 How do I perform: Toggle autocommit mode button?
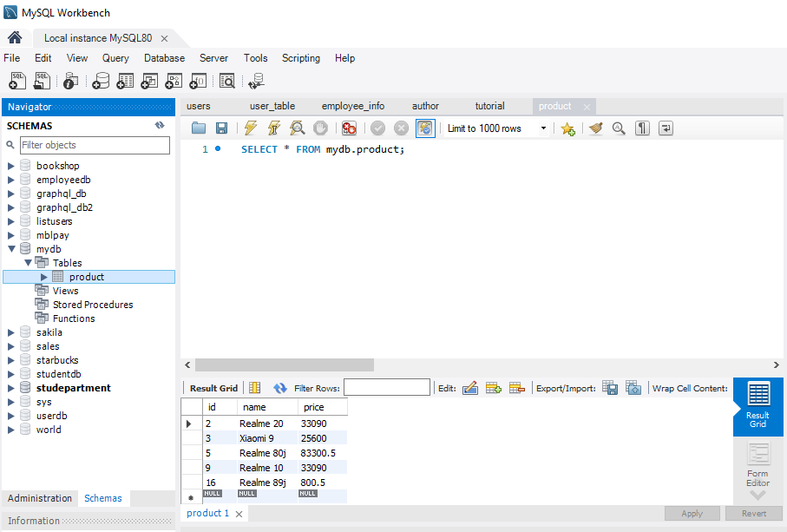coord(425,128)
